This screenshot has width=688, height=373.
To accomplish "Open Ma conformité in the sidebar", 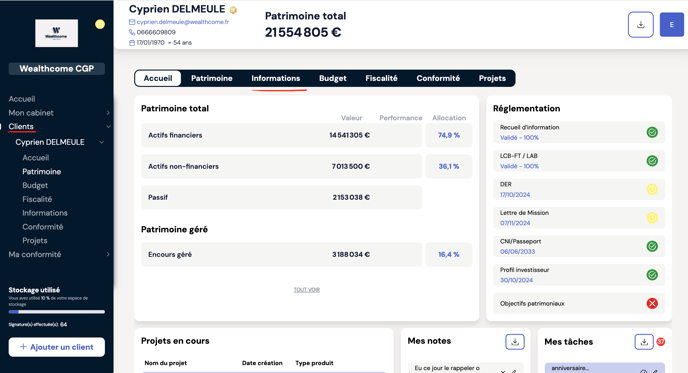I will coord(35,254).
